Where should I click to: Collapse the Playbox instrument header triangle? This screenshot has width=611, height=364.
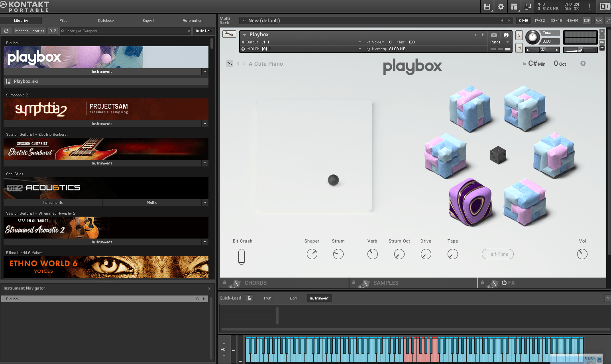click(244, 35)
